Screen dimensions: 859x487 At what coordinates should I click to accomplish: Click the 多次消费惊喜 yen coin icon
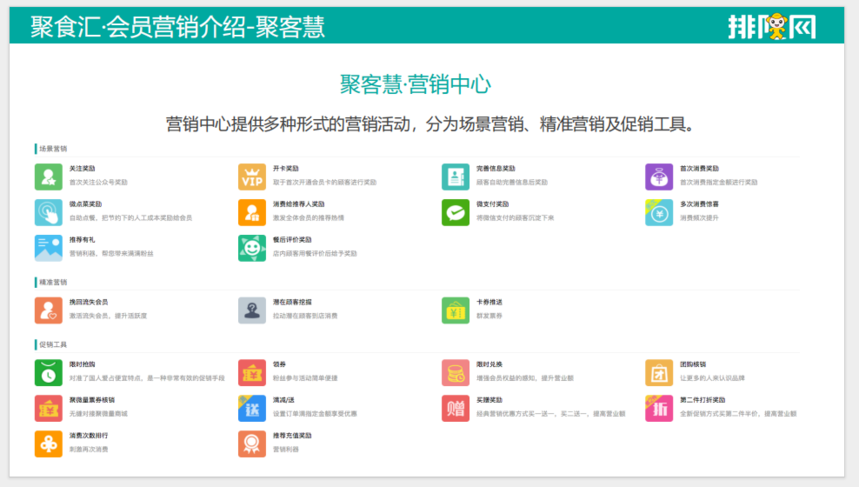[658, 212]
